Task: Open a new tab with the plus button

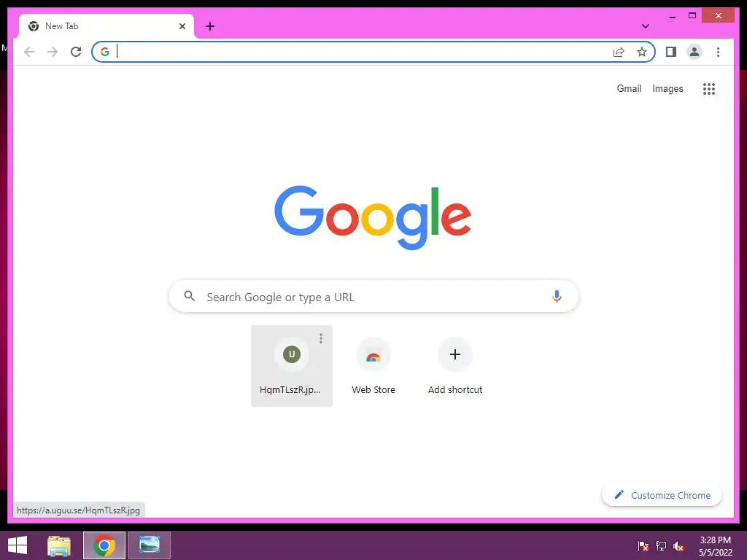Action: (210, 27)
